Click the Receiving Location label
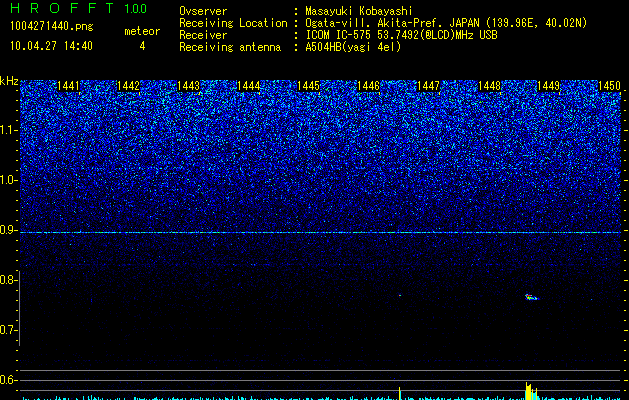 point(233,23)
